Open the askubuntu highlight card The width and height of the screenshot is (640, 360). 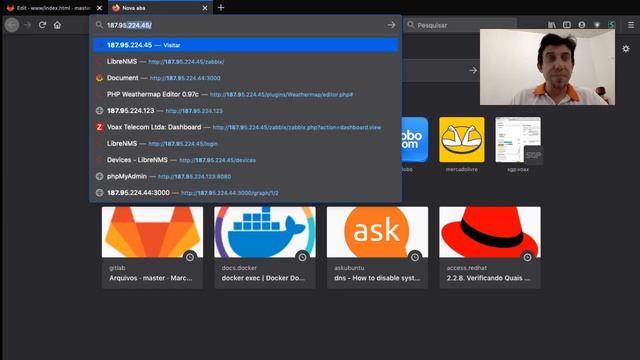(x=378, y=247)
